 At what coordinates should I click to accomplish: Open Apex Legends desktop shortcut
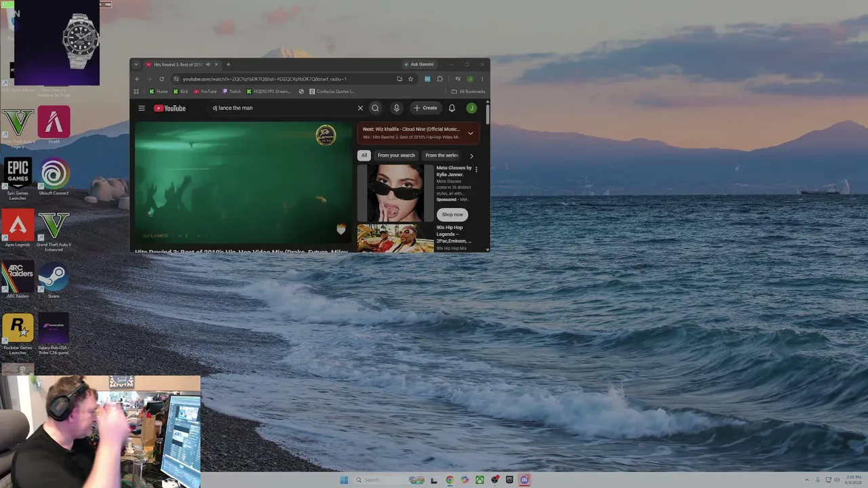18,228
